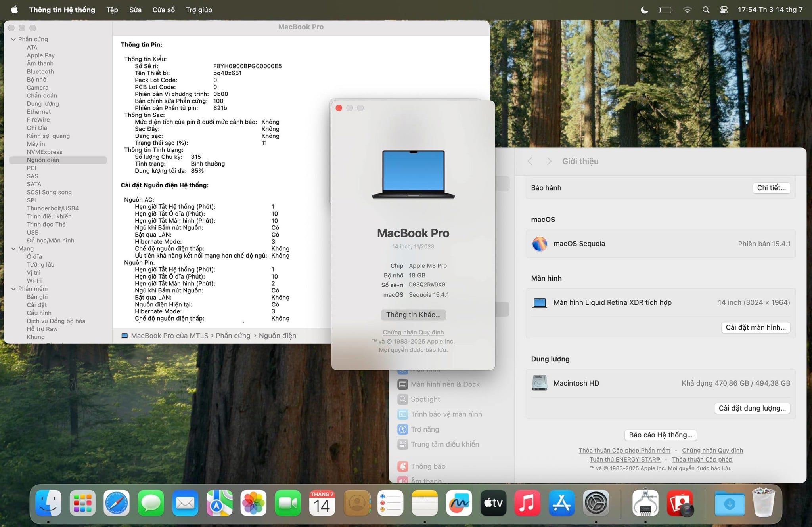
Task: Open the Contacts app in the Dock
Action: (356, 503)
